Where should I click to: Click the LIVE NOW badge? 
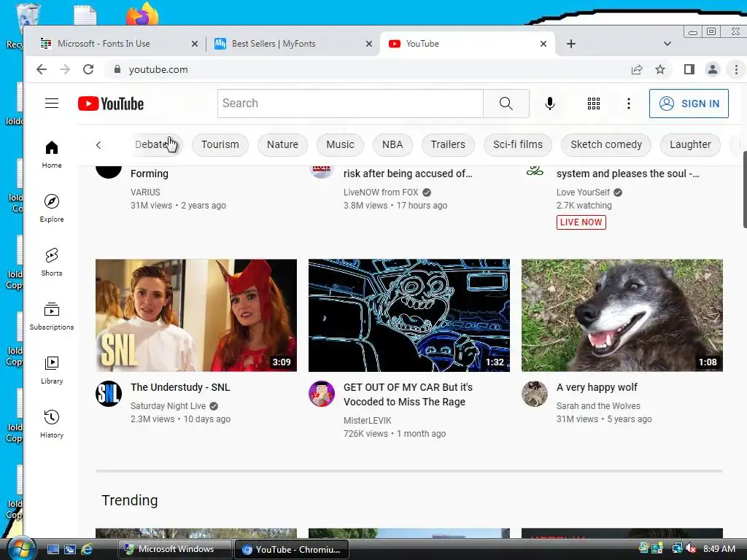[581, 222]
